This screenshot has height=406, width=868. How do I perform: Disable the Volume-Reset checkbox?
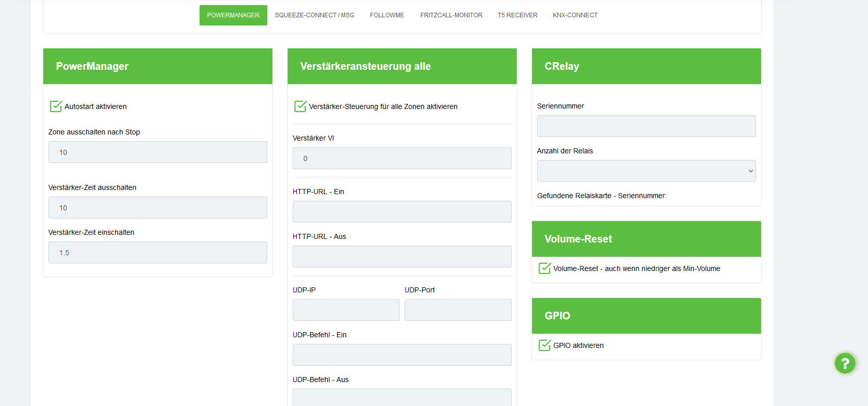[x=545, y=268]
